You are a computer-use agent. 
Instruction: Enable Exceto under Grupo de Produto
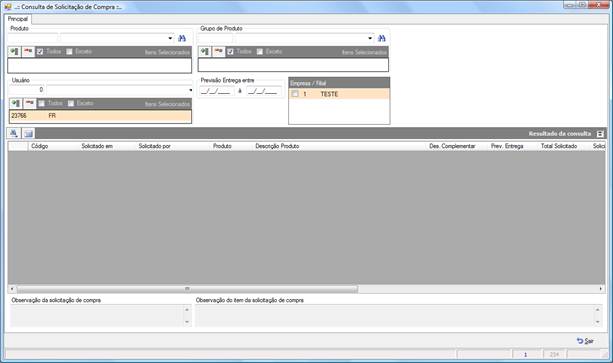260,52
